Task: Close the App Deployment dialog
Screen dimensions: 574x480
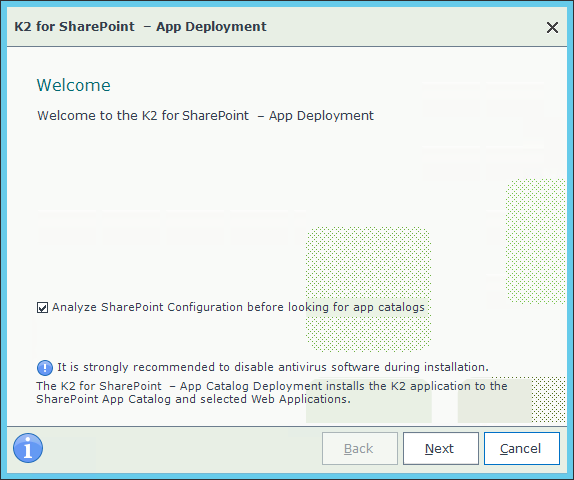Action: (x=552, y=27)
